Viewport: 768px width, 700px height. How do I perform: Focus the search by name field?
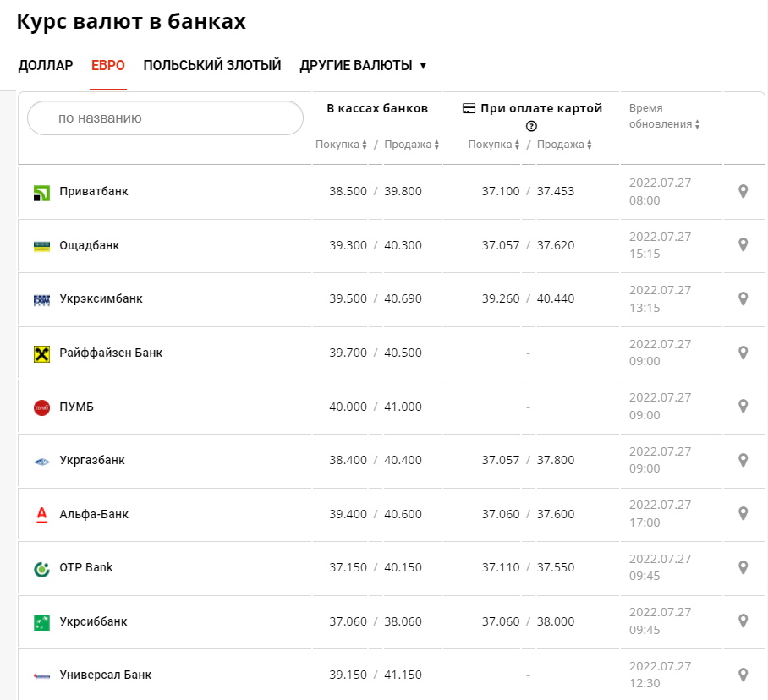click(x=165, y=118)
